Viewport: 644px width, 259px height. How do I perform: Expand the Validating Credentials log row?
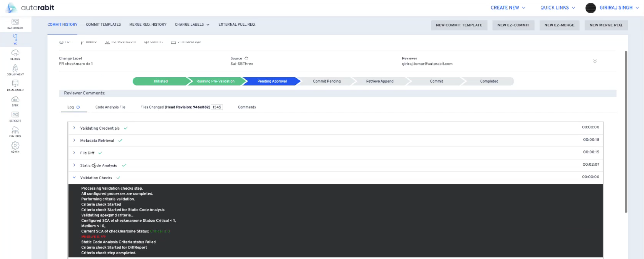(74, 128)
